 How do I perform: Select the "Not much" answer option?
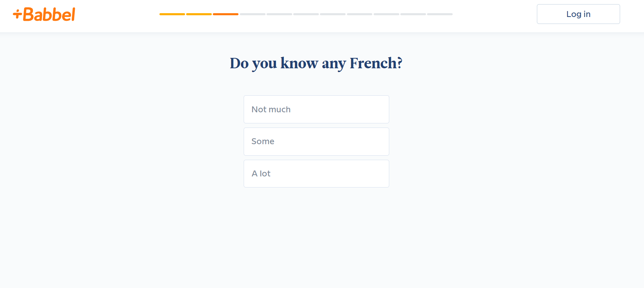click(x=316, y=110)
